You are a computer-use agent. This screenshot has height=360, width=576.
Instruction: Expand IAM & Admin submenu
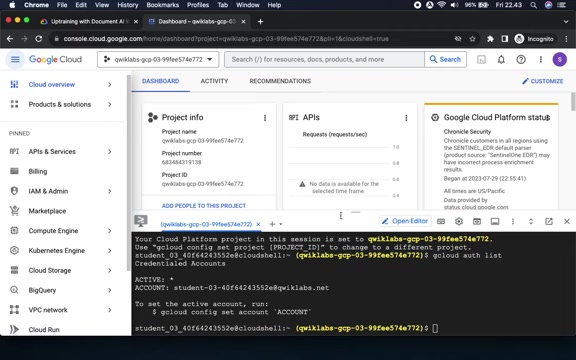[x=109, y=191]
